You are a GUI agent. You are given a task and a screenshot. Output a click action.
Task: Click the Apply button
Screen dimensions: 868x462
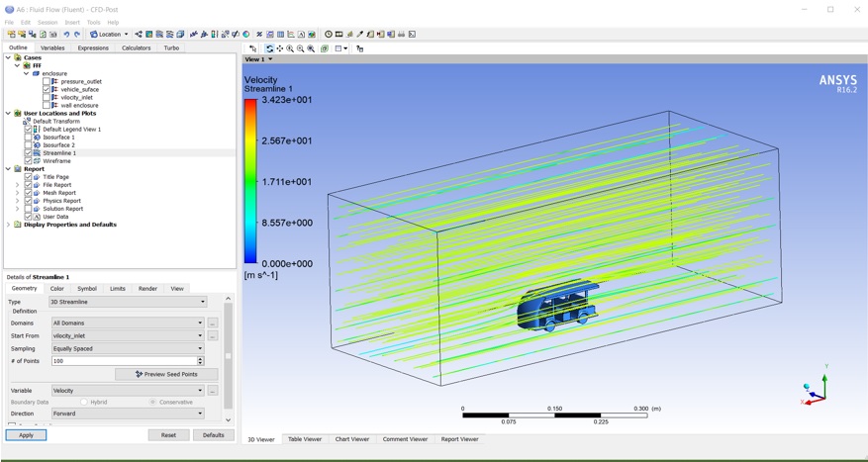(26, 435)
